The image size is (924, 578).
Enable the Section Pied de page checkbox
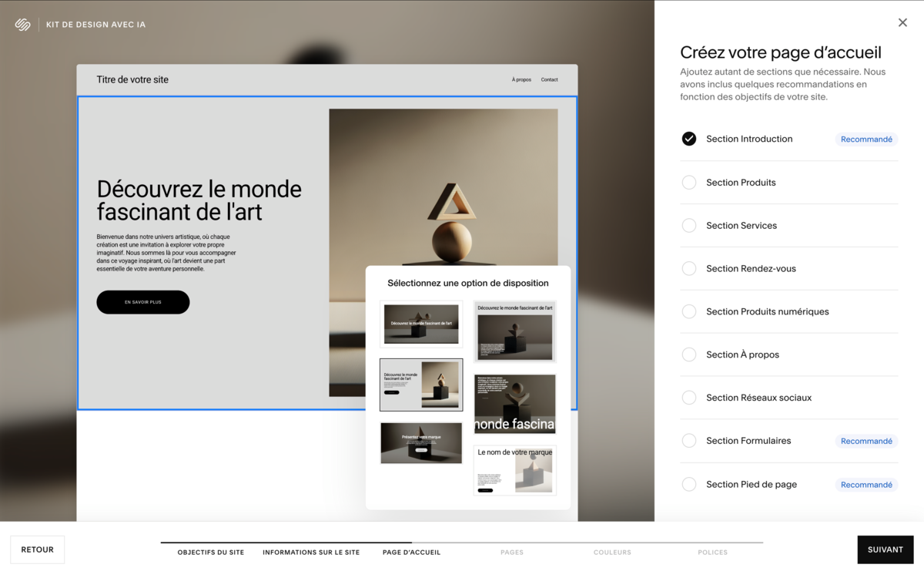689,484
